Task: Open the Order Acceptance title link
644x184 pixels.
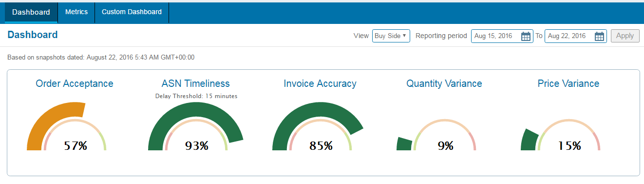Action: point(75,83)
